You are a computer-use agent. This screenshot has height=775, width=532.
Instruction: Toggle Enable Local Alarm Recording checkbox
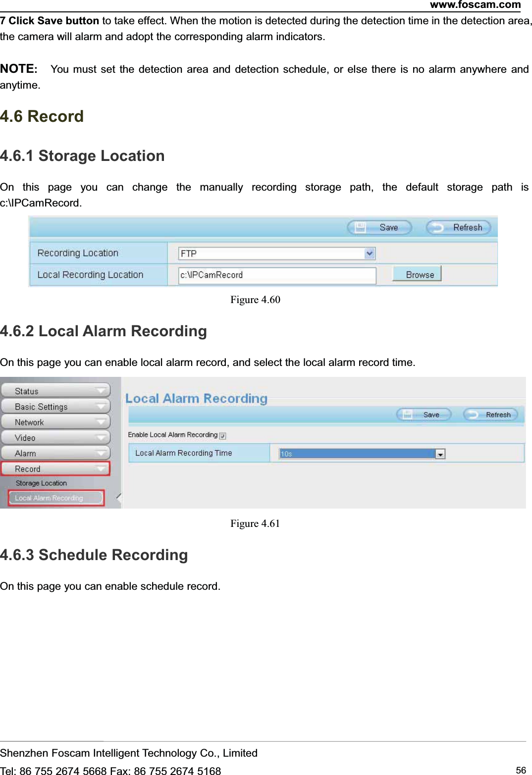[223, 436]
